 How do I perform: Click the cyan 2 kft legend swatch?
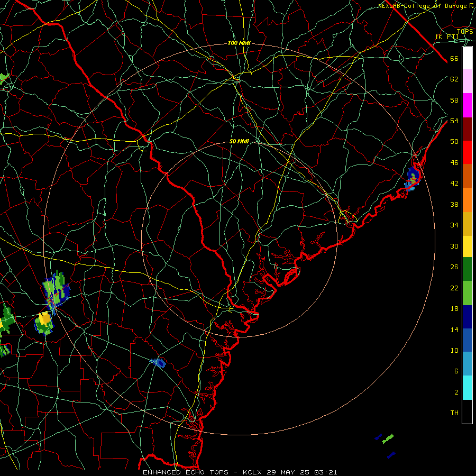467,388
